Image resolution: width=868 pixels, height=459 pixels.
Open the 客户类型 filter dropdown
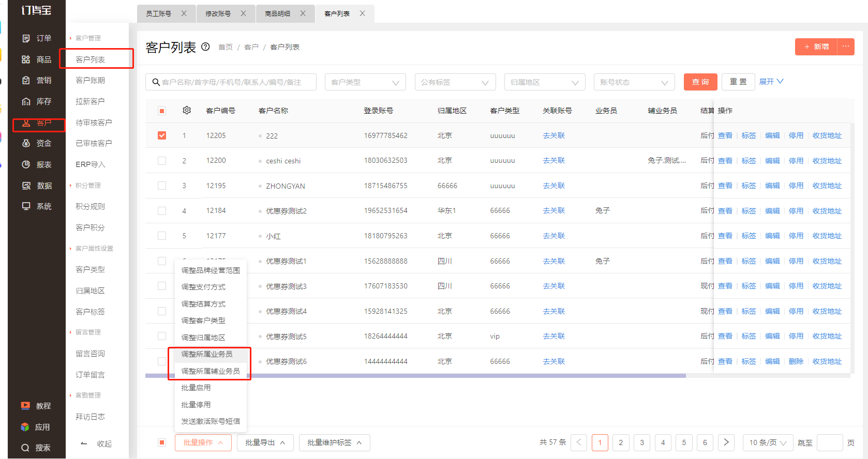click(x=365, y=82)
